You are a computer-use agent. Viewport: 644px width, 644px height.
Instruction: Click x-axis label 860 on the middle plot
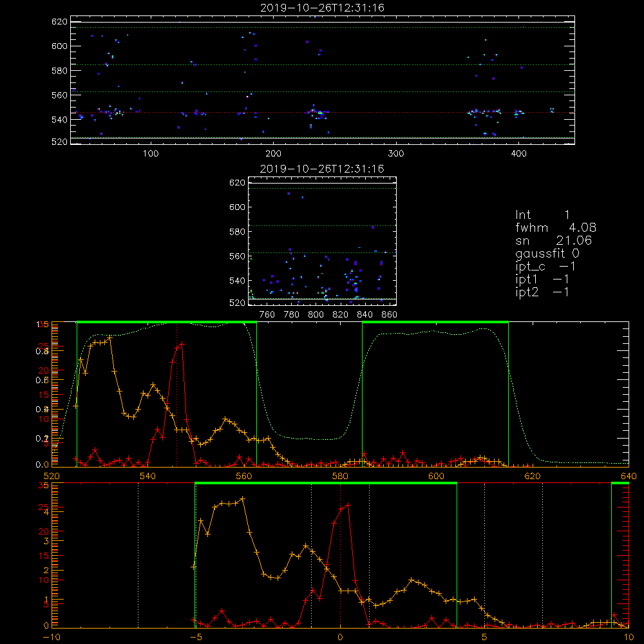(390, 315)
